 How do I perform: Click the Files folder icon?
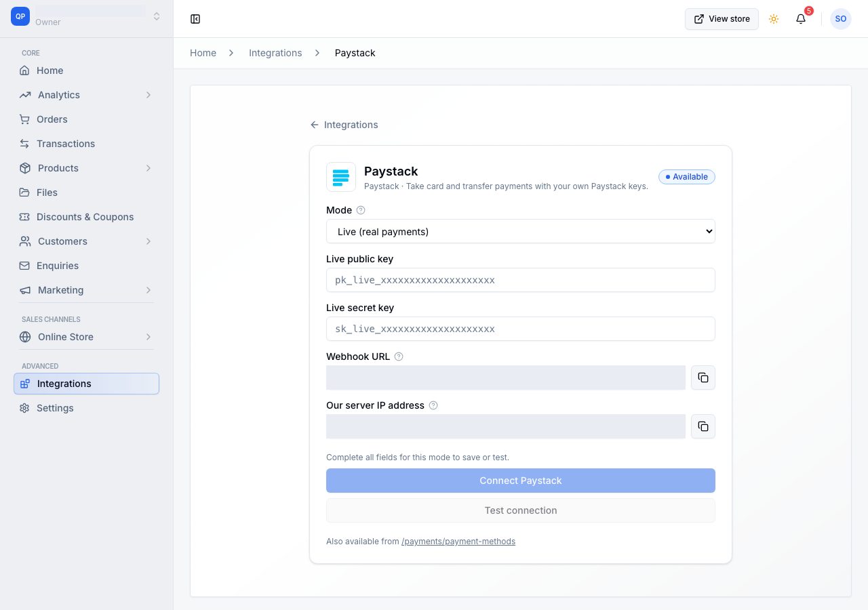[x=24, y=192]
